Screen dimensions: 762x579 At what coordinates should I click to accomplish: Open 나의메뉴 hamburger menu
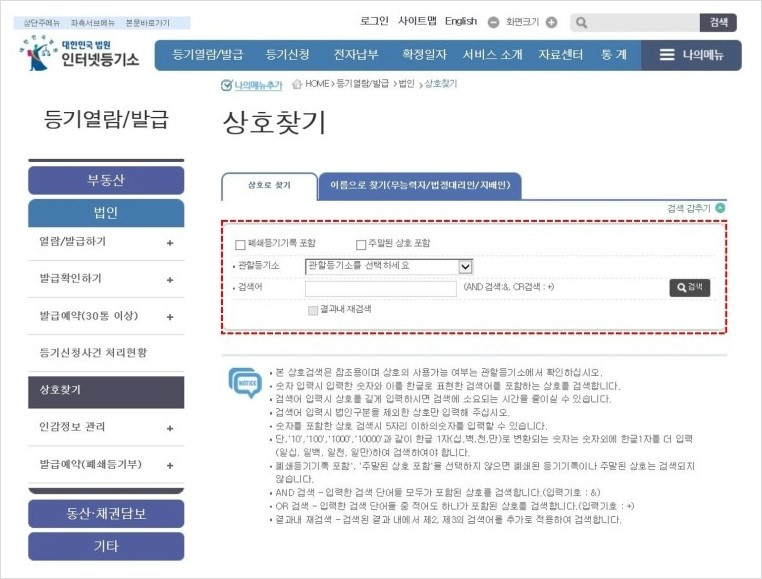(691, 55)
